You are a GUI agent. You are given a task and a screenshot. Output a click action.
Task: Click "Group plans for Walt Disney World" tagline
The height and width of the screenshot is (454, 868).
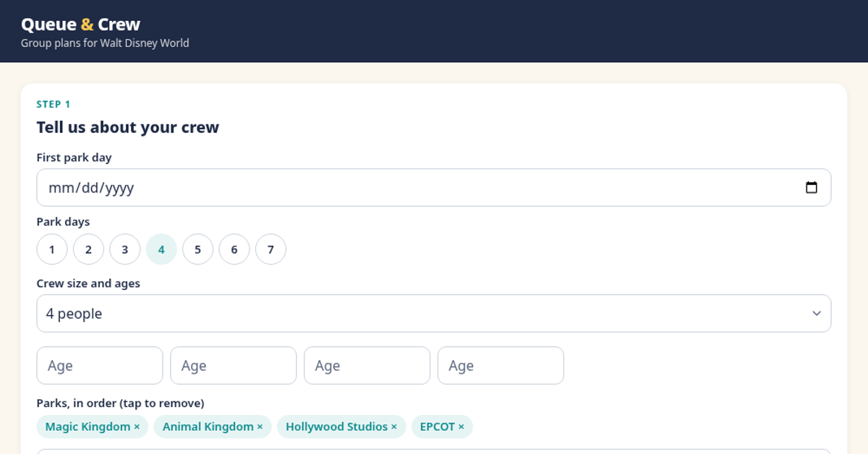(x=105, y=43)
